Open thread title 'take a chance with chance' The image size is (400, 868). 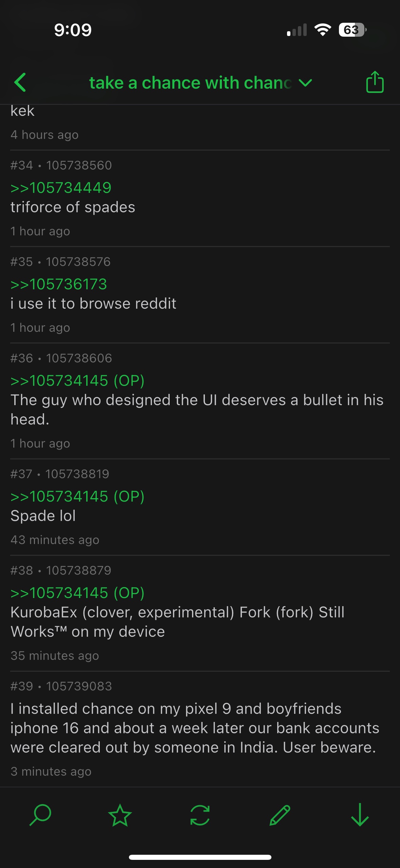tap(190, 83)
